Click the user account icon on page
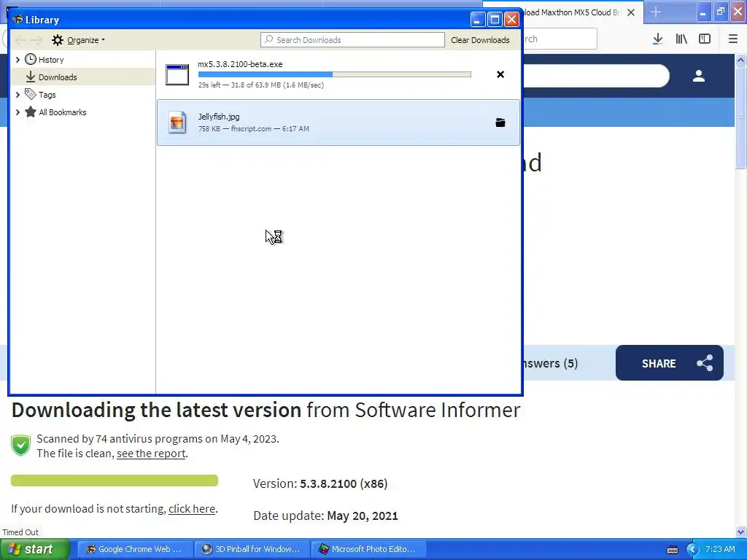The width and height of the screenshot is (747, 560). 698,76
